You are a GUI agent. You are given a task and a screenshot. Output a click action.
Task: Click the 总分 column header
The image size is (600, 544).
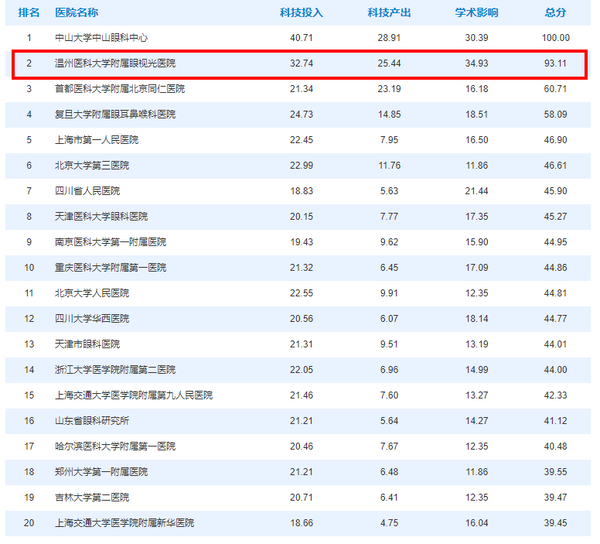click(555, 13)
